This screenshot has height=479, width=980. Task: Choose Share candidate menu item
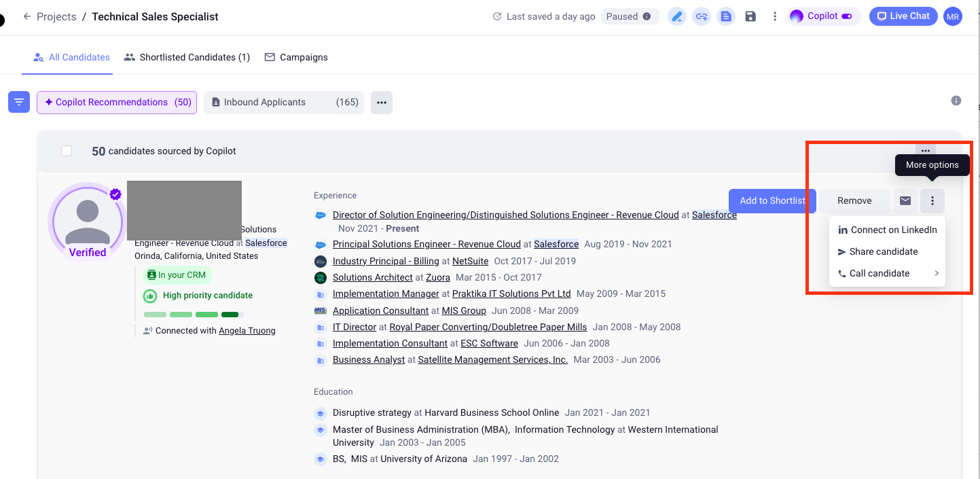coord(887,251)
